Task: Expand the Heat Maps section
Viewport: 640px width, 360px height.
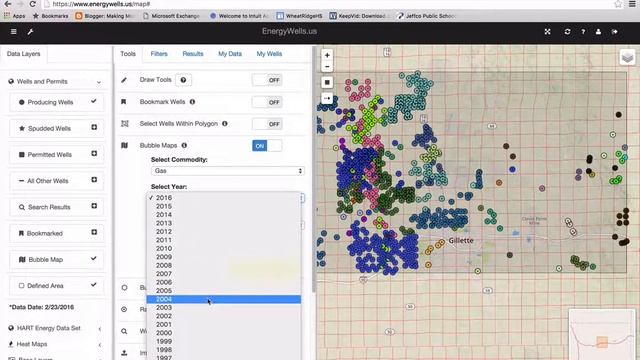Action: tap(100, 345)
